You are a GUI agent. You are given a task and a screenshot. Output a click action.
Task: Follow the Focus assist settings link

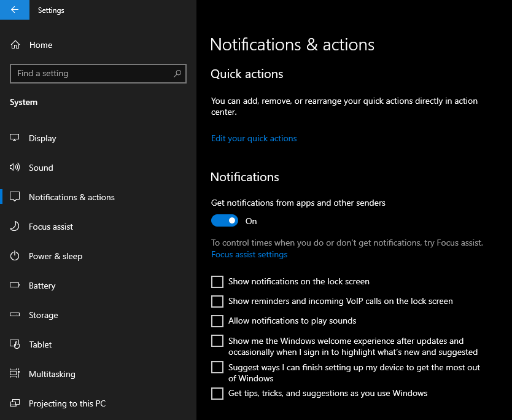coord(249,254)
